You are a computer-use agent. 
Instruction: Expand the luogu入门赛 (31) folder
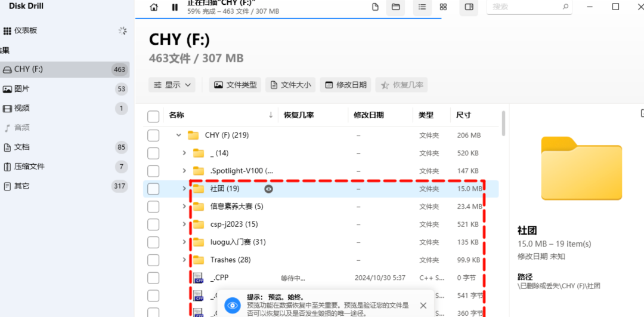point(184,242)
